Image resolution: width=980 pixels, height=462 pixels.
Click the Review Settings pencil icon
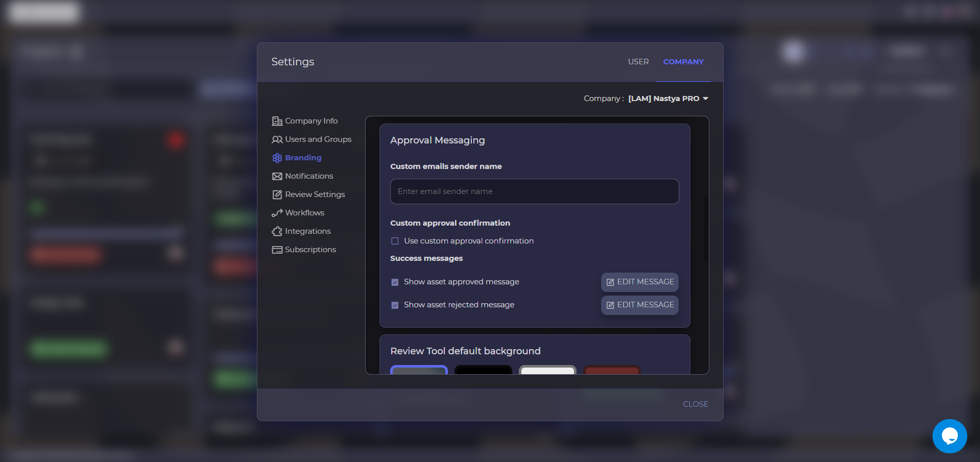pyautogui.click(x=277, y=194)
